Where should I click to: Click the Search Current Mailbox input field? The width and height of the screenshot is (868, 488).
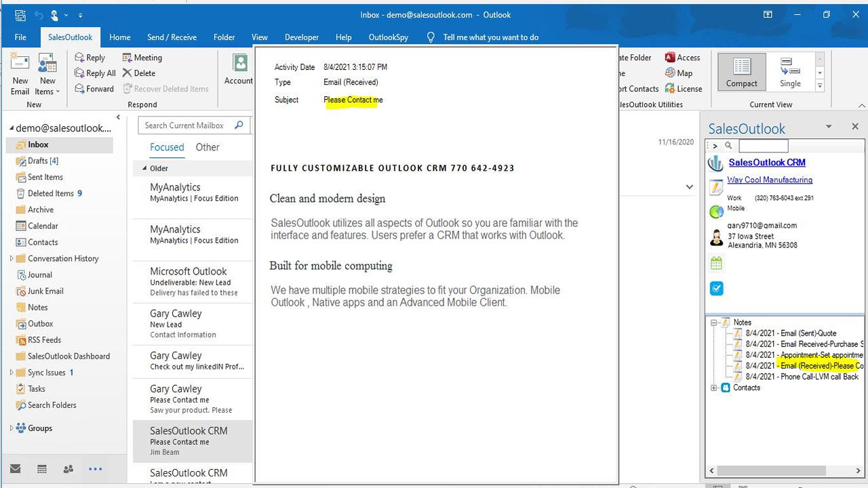188,125
